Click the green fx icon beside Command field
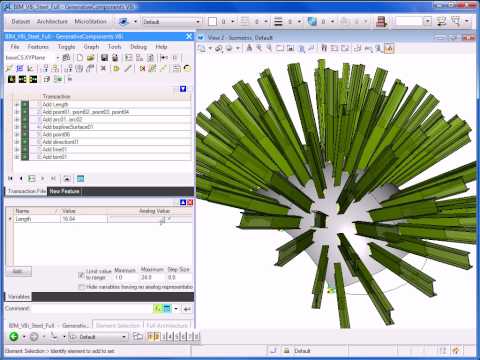The height and width of the screenshot is (360, 480). coord(157,309)
